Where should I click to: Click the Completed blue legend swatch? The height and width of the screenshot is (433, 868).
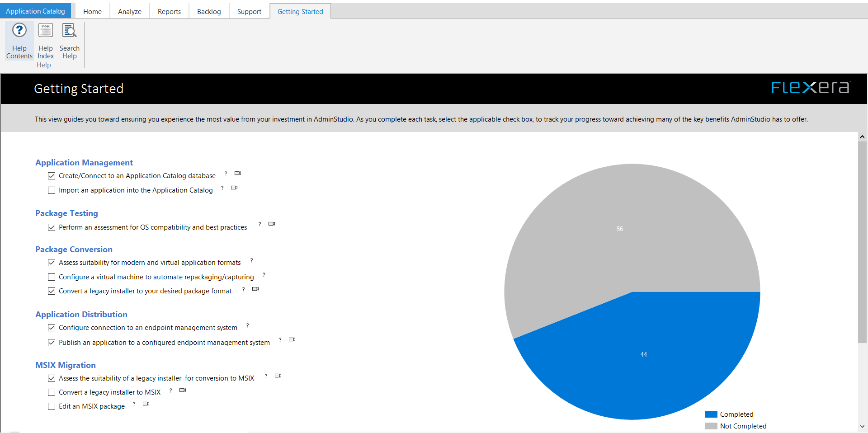(711, 414)
